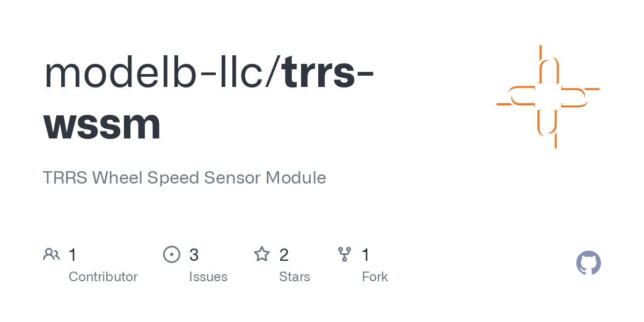Click the contributors people icon
The height and width of the screenshot is (322, 644).
point(52,254)
